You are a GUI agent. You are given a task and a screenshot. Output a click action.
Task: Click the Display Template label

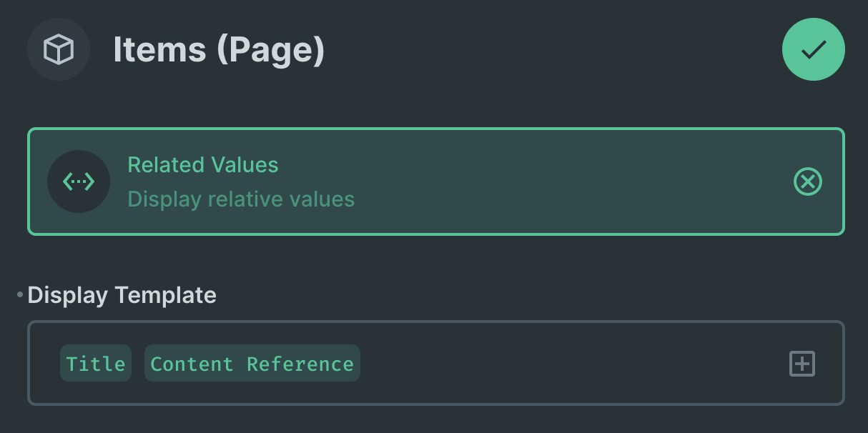point(122,295)
